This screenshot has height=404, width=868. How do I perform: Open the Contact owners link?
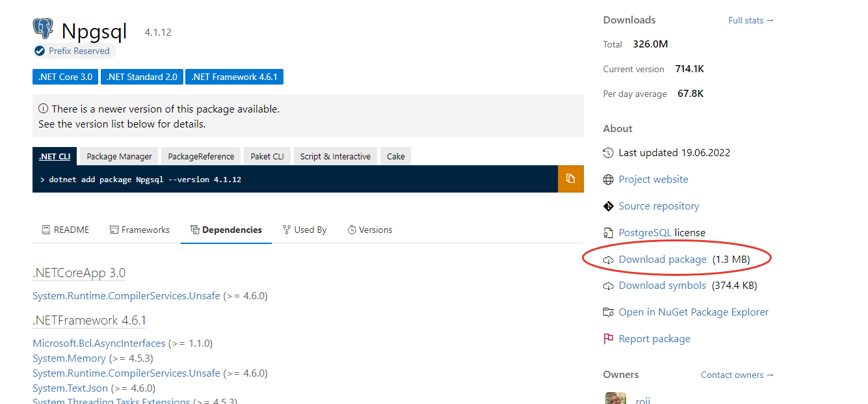737,375
